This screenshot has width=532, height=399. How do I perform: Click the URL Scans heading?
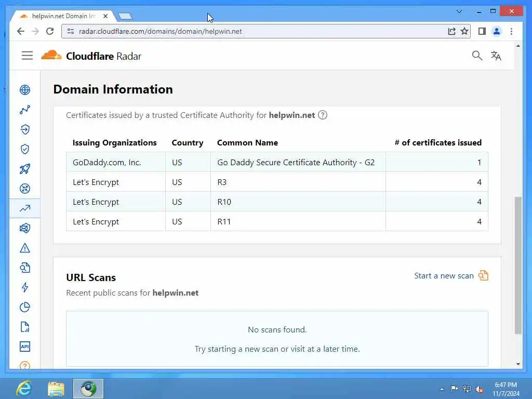click(x=91, y=277)
